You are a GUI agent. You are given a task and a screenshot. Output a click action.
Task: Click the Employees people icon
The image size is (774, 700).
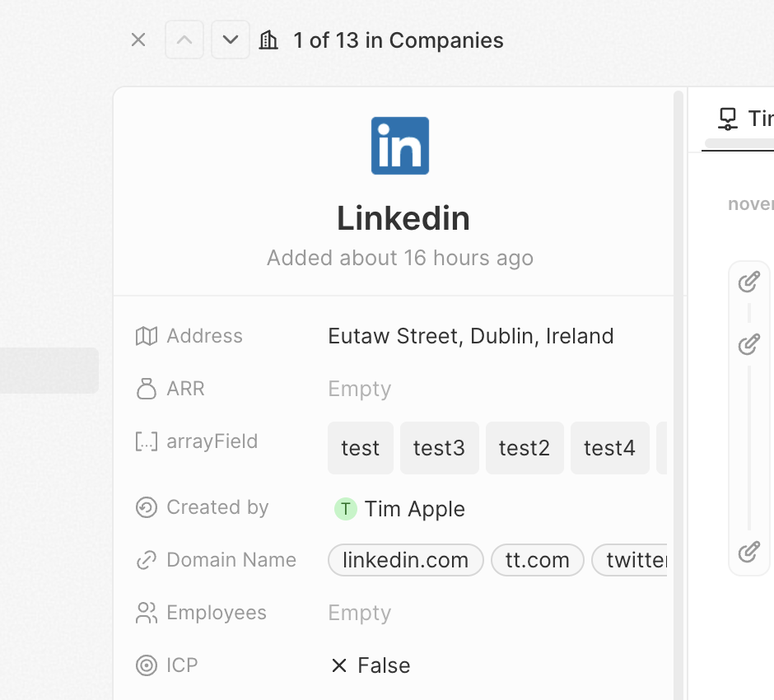pyautogui.click(x=147, y=613)
